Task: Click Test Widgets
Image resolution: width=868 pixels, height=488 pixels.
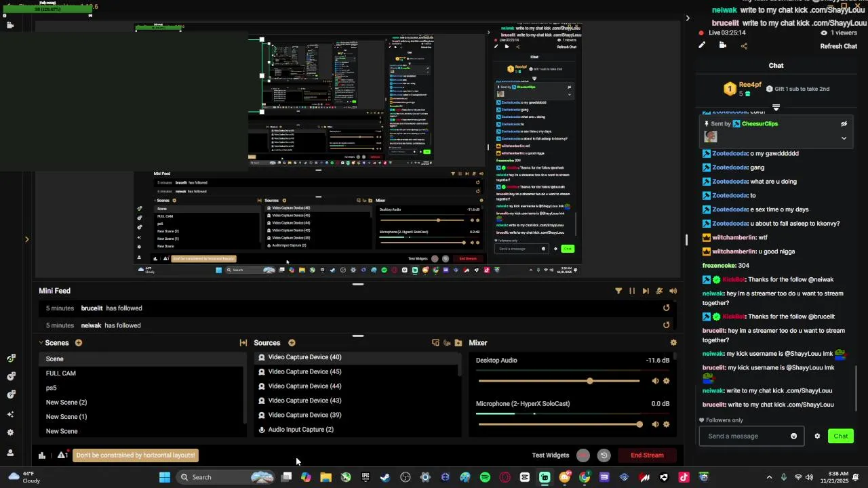Action: (551, 455)
